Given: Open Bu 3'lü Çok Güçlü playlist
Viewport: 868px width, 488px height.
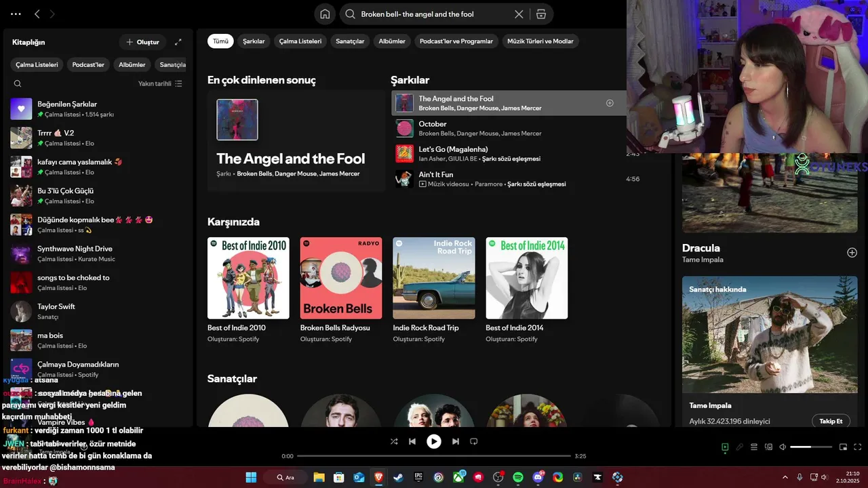Looking at the screenshot, I should click(x=98, y=196).
